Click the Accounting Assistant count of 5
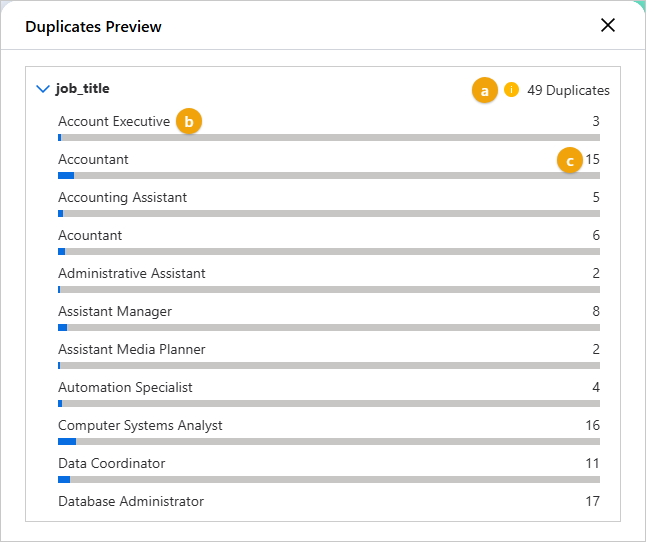The image size is (646, 542). pyautogui.click(x=596, y=197)
